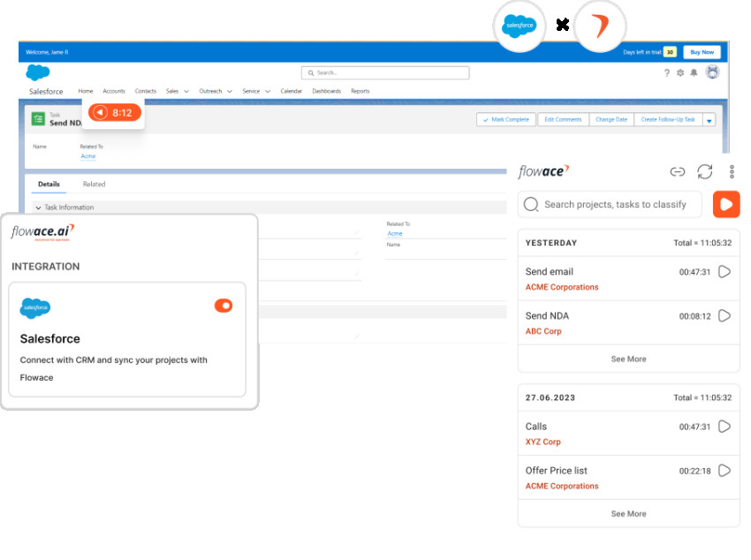Click the Change Date button
Image resolution: width=751 pixels, height=560 pixels.
coord(611,119)
